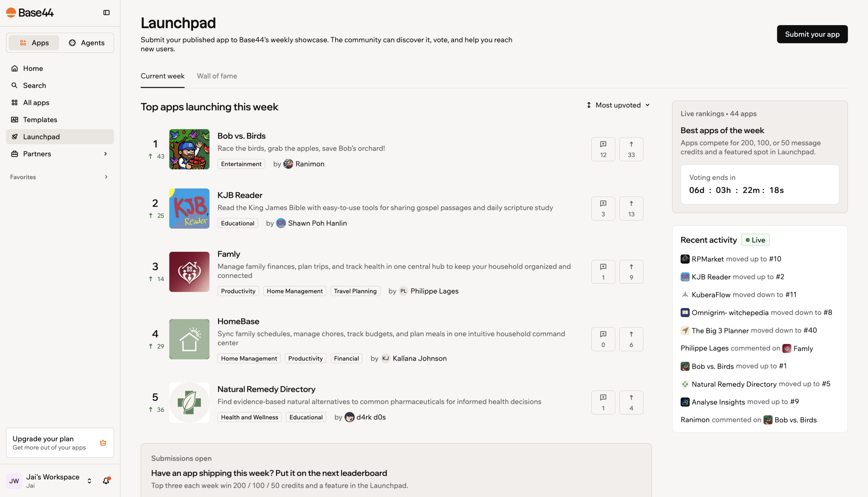Switch to the Agents mode
The width and height of the screenshot is (868, 497).
click(x=86, y=43)
